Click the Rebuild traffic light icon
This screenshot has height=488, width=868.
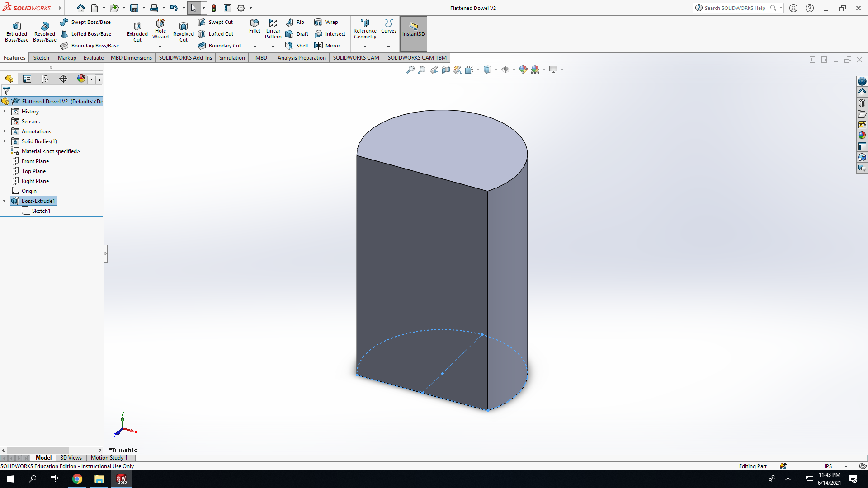tap(214, 8)
